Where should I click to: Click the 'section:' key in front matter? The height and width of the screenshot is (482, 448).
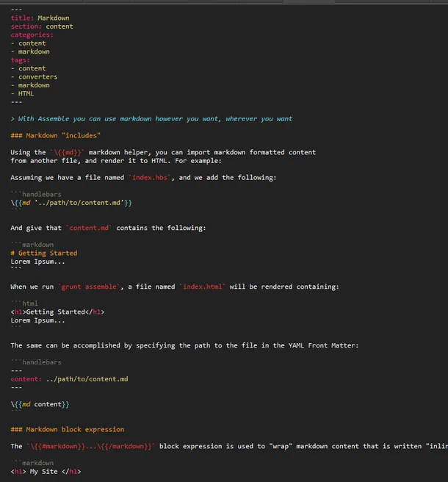pos(26,26)
